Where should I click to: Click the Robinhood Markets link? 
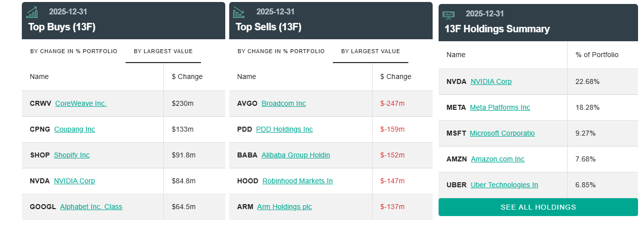298,181
